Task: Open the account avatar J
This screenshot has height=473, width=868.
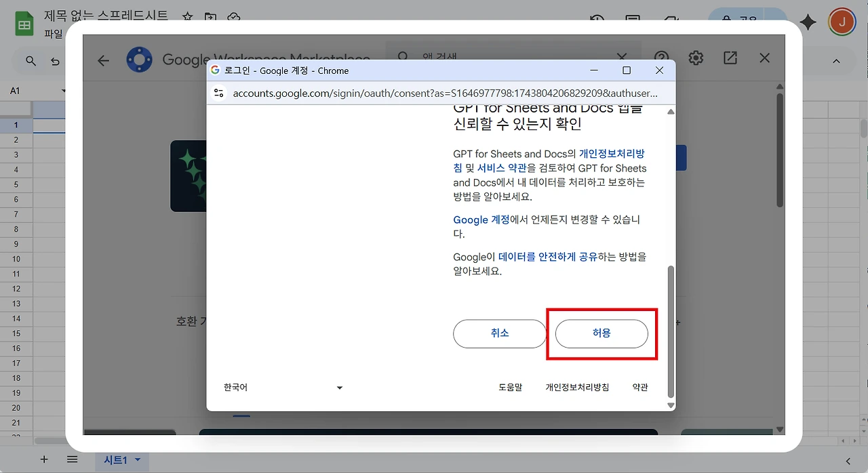Action: [x=842, y=22]
